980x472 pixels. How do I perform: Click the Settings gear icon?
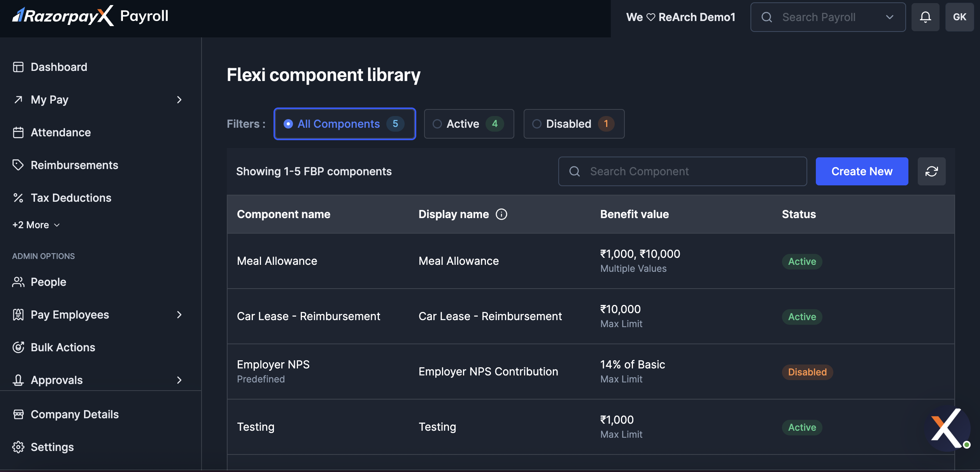[18, 447]
